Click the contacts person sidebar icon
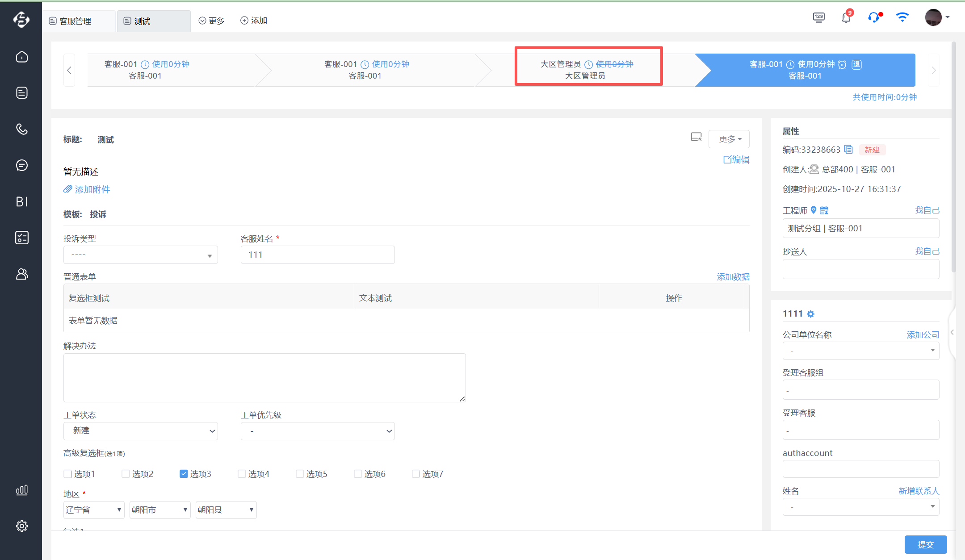 click(x=21, y=274)
